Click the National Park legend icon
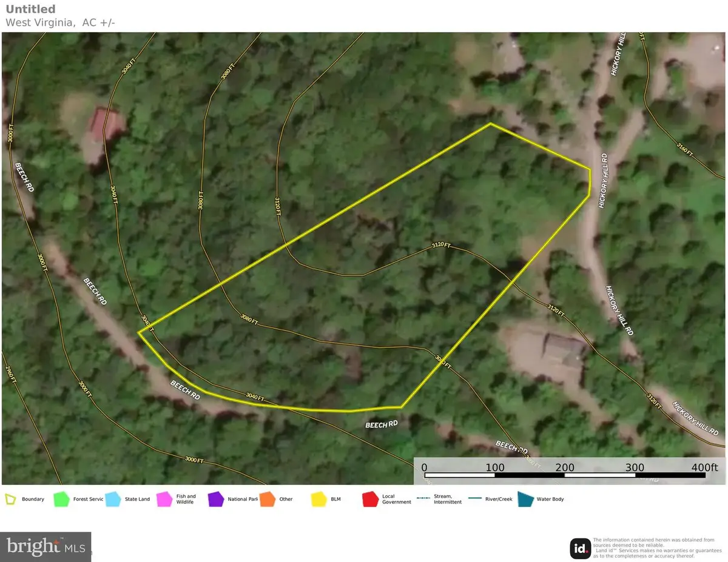The image size is (728, 562). point(215,499)
